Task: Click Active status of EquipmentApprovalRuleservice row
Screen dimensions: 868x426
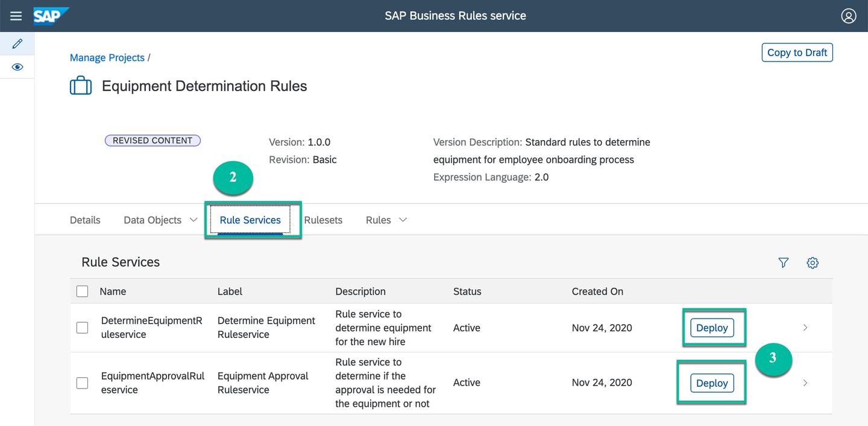Action: tap(467, 383)
